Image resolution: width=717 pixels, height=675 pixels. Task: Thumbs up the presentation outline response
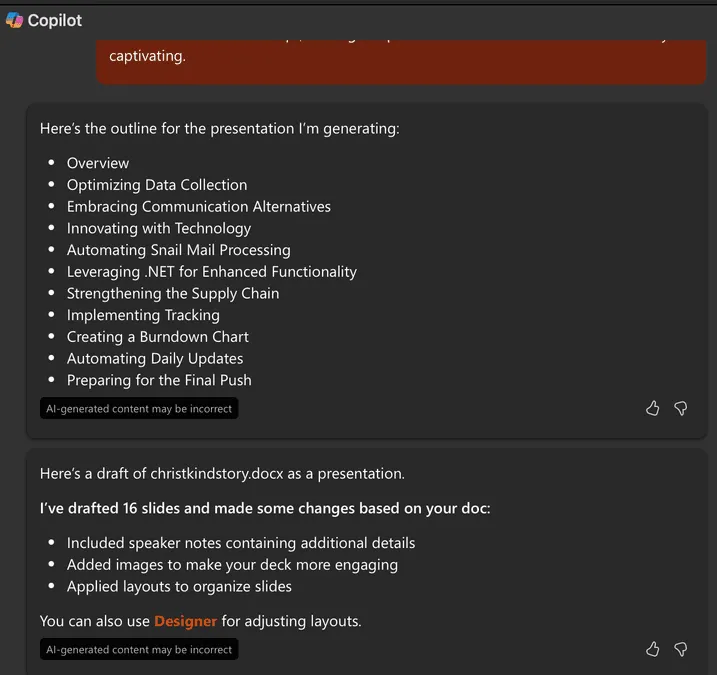[653, 408]
